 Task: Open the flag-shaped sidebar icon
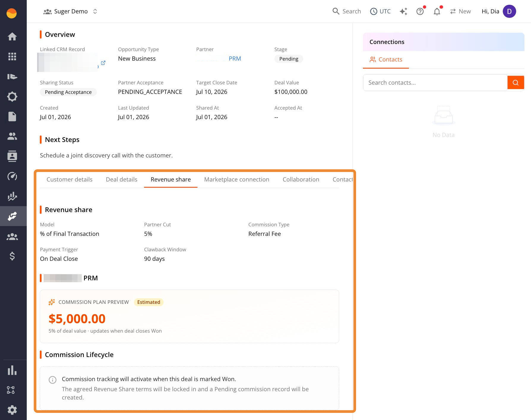click(x=12, y=77)
